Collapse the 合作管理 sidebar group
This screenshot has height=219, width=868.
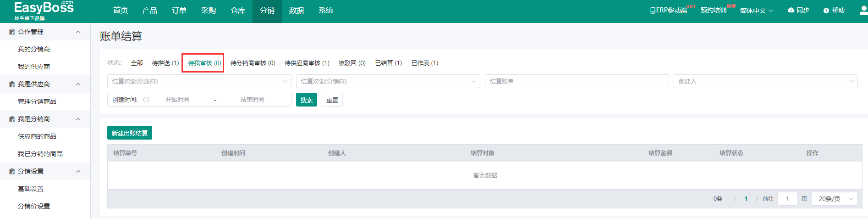[78, 32]
